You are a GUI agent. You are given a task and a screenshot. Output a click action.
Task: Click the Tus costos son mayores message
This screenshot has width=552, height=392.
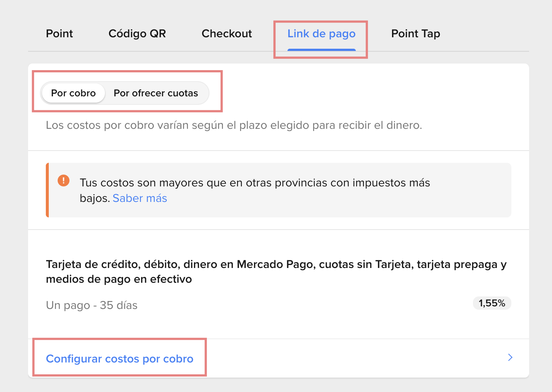[x=255, y=183]
